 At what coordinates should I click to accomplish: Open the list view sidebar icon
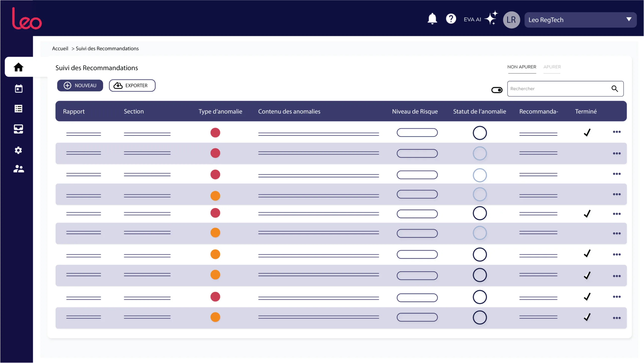click(18, 109)
